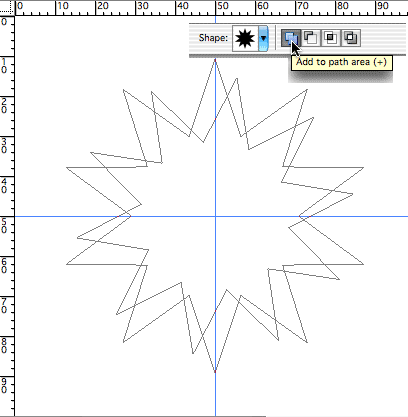This screenshot has height=417, width=408.
Task: Choose Subtract from path area mode
Action: pos(311,38)
